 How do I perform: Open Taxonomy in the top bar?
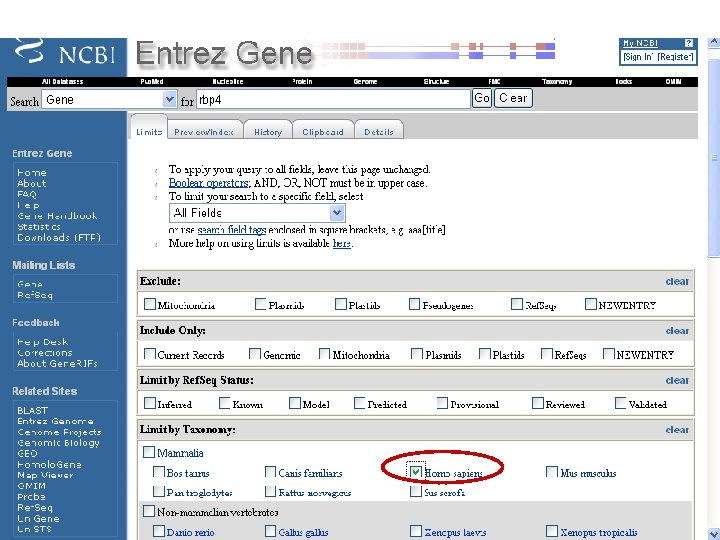557,82
